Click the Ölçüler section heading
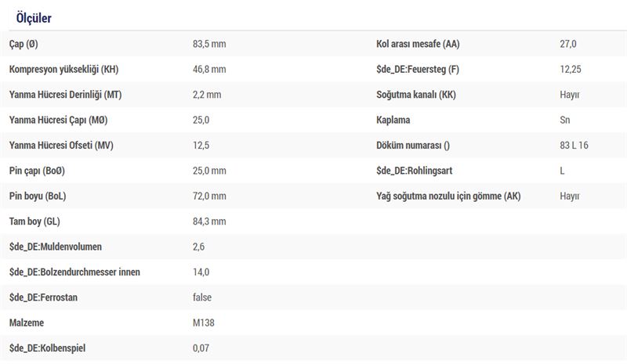 pos(34,18)
